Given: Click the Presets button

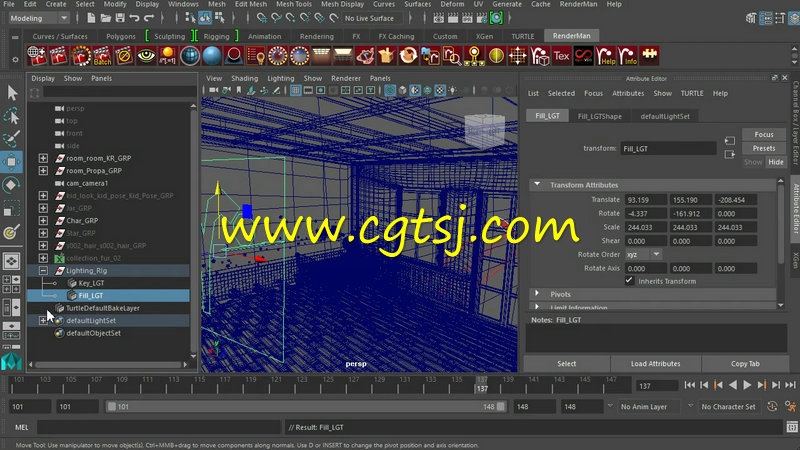Looking at the screenshot, I should tap(764, 148).
